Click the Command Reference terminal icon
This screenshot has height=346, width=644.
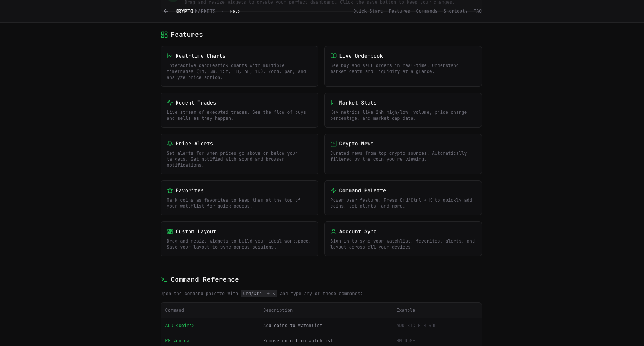pyautogui.click(x=164, y=279)
